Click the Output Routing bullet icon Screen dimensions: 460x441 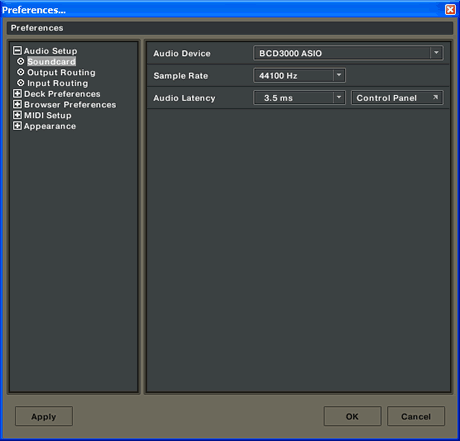tap(21, 72)
